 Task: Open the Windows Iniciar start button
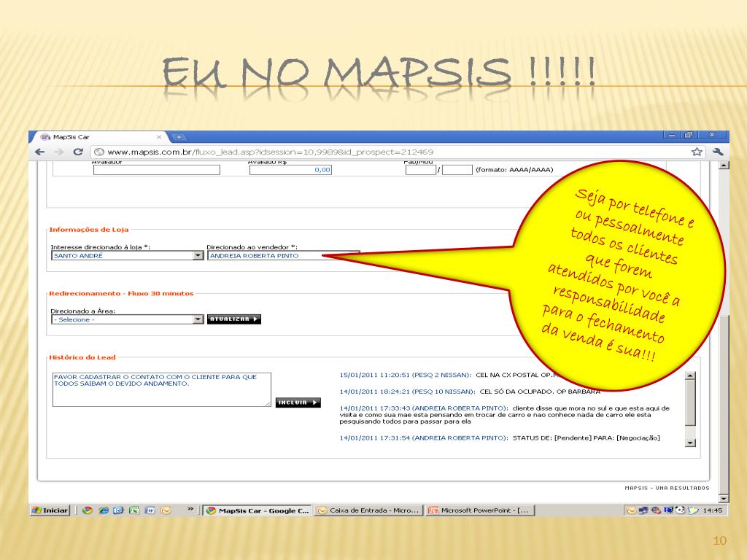(x=50, y=510)
